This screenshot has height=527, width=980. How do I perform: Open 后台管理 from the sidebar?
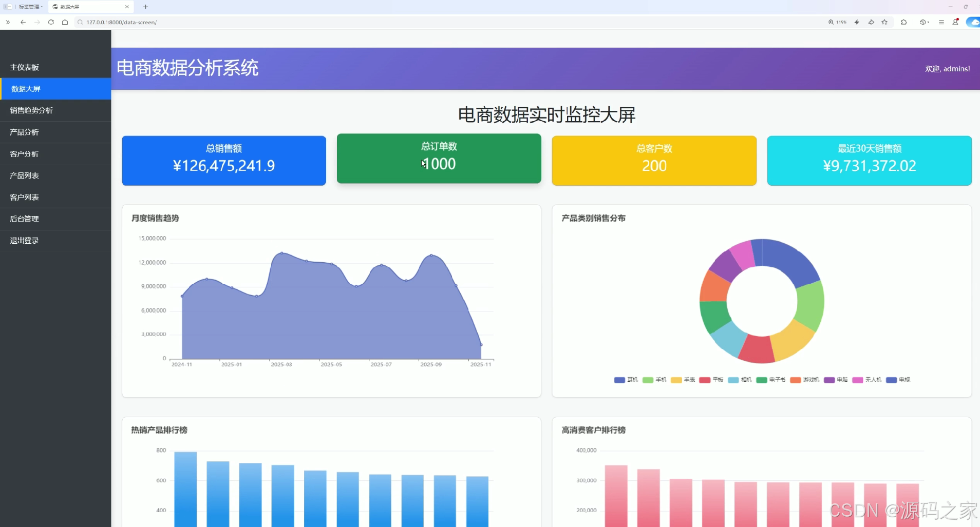pyautogui.click(x=24, y=219)
